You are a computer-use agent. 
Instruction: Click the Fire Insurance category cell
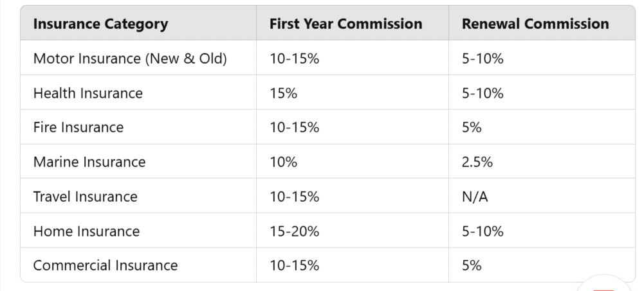tap(78, 128)
